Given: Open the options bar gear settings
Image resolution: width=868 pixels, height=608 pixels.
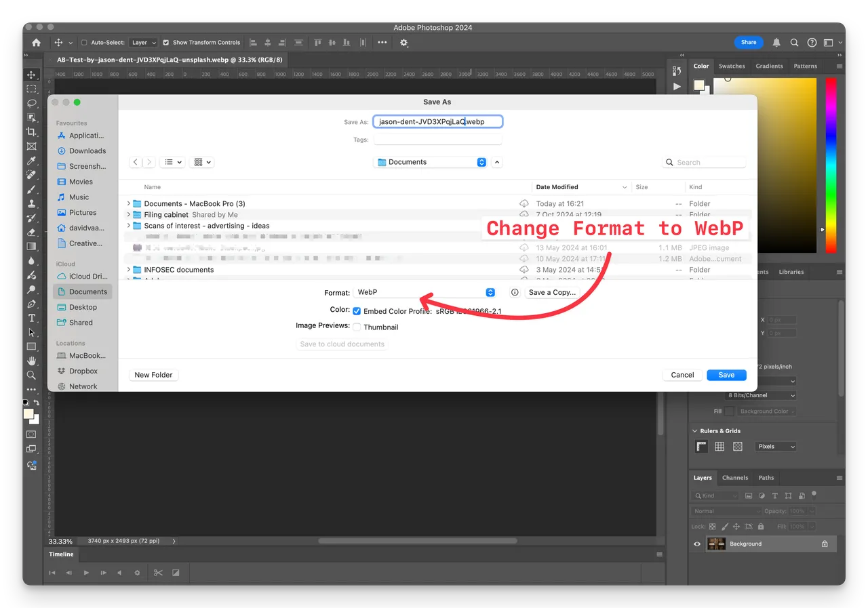Looking at the screenshot, I should click(404, 43).
